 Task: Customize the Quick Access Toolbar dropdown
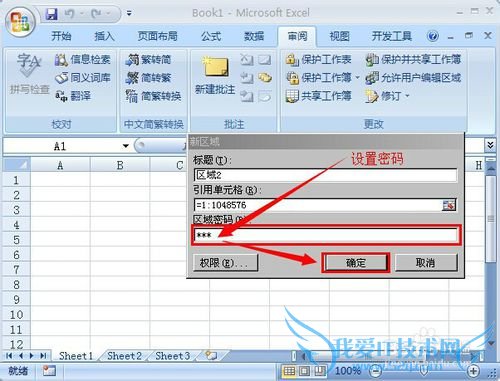pyautogui.click(x=129, y=14)
